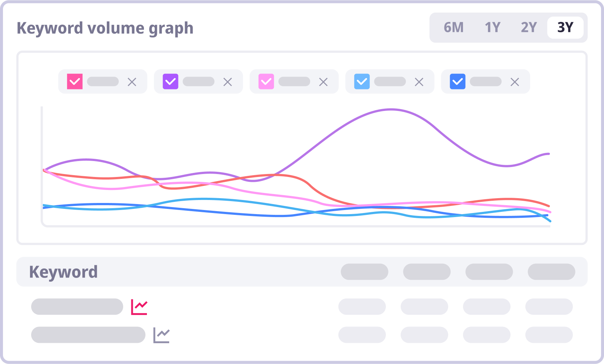Disable the dark blue keyword checkbox
The image size is (604, 364).
click(x=458, y=82)
